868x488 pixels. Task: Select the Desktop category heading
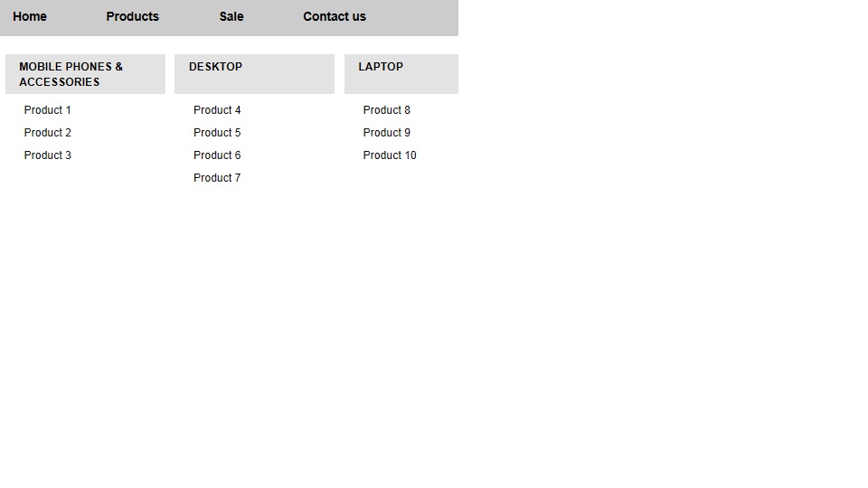(215, 67)
